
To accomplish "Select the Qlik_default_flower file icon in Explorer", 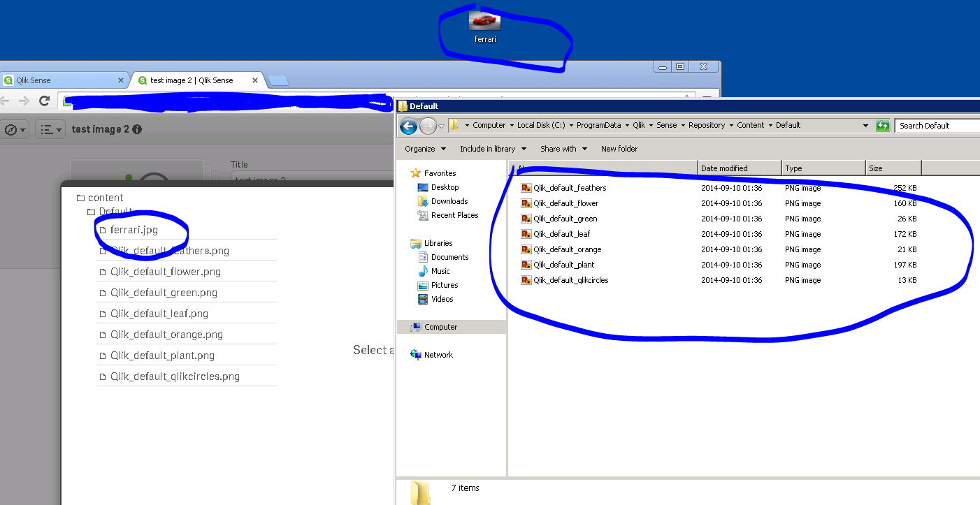I will pyautogui.click(x=526, y=203).
